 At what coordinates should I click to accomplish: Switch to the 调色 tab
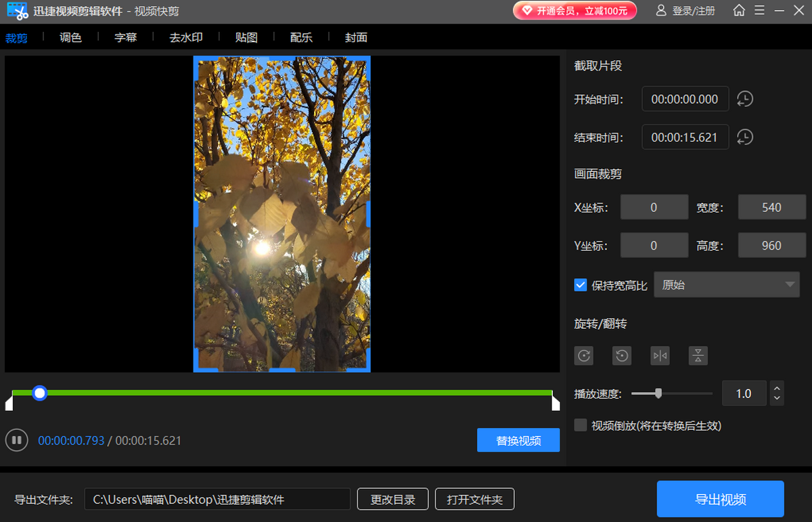(70, 38)
